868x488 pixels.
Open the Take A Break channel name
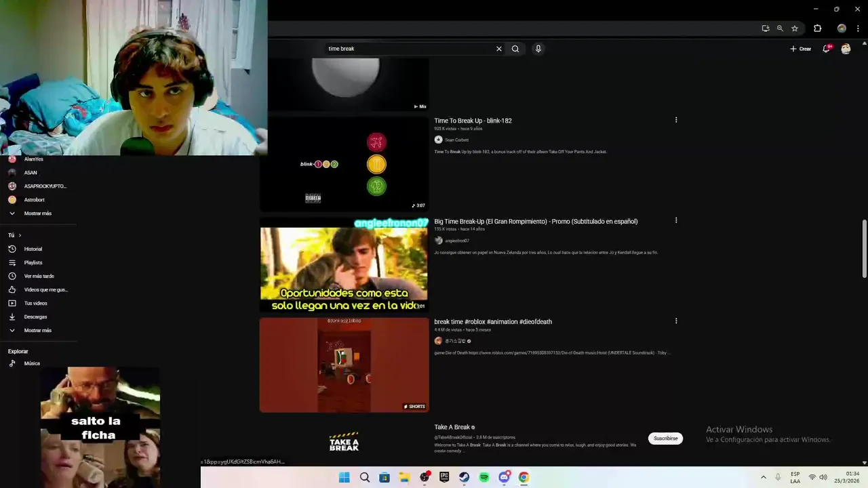(452, 427)
